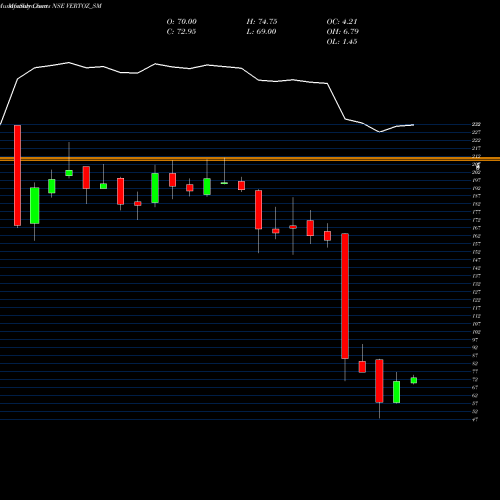This screenshot has height=500, width=500.
Task: Click the OL: 1.45 reading
Action: point(342,42)
